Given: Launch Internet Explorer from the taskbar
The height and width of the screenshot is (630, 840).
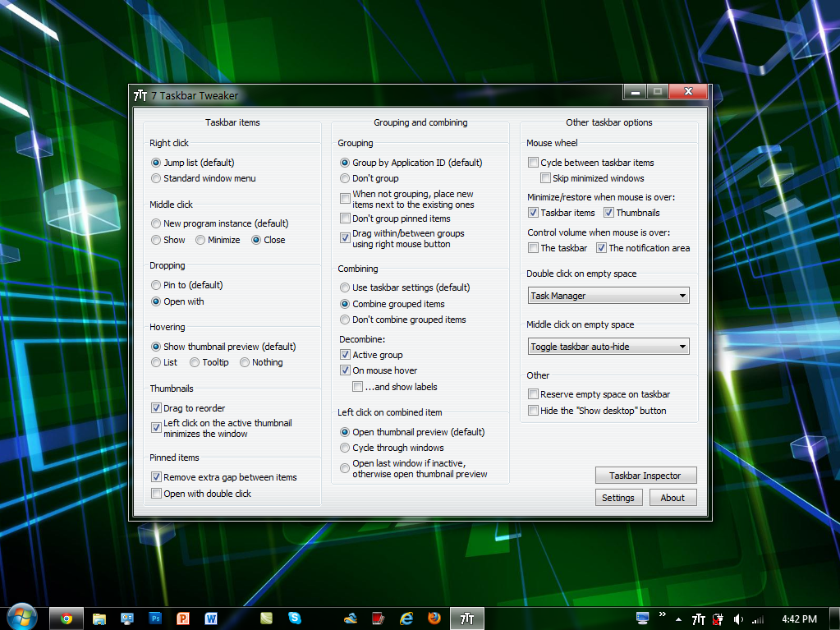Looking at the screenshot, I should pyautogui.click(x=406, y=618).
